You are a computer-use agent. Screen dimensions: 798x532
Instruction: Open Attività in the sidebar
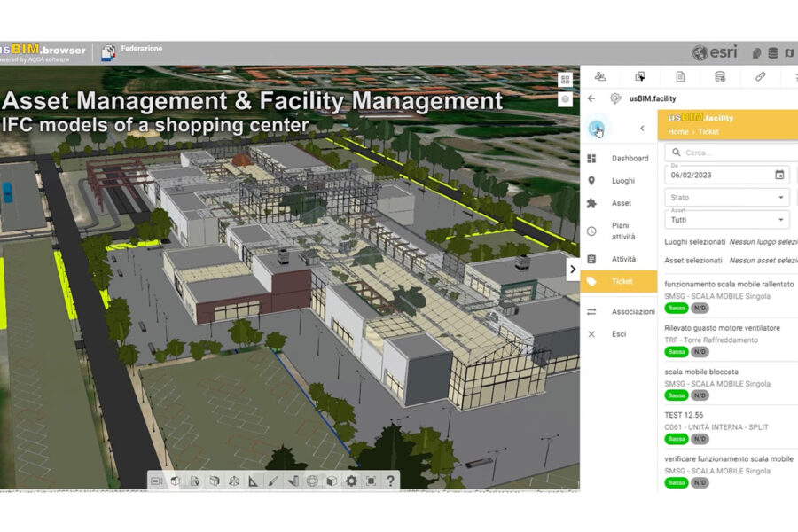[619, 259]
